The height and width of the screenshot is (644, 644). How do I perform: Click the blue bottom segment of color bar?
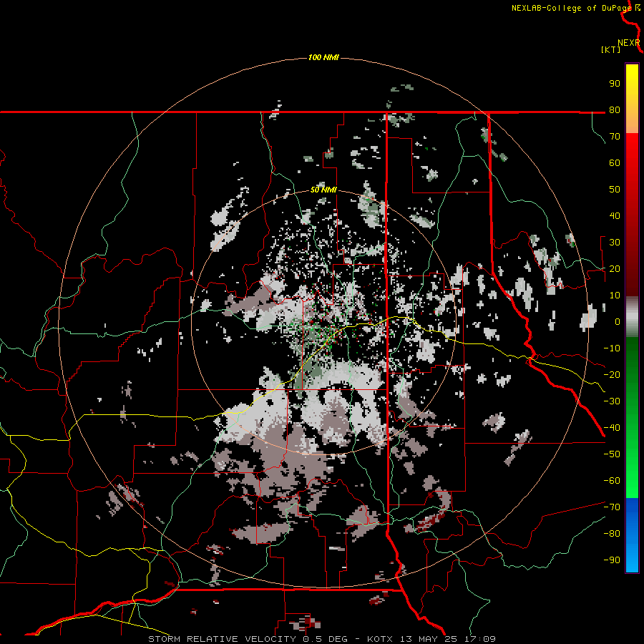pyautogui.click(x=632, y=535)
